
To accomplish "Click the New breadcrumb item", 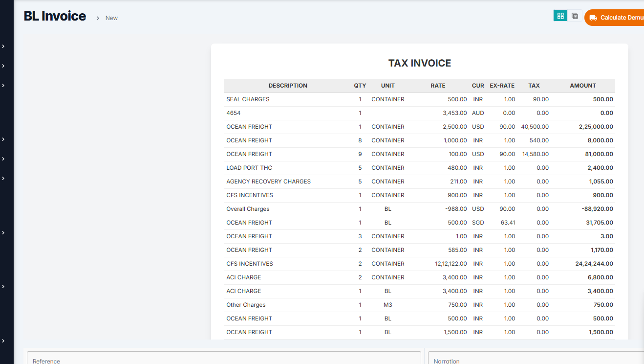I will click(x=111, y=18).
